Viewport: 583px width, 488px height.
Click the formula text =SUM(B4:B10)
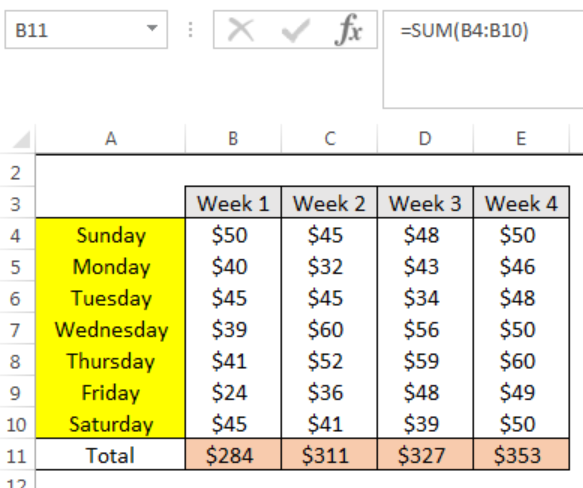click(464, 30)
